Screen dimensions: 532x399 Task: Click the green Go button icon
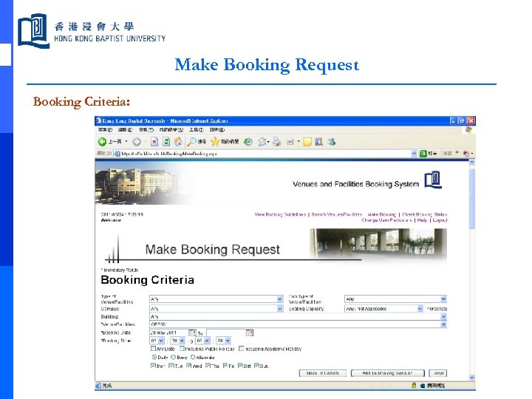click(423, 154)
